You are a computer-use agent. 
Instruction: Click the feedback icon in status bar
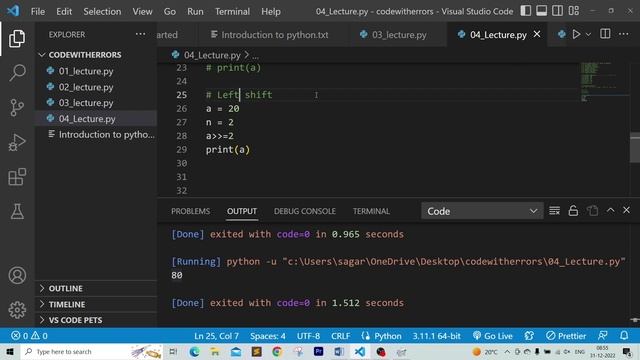tap(603, 336)
